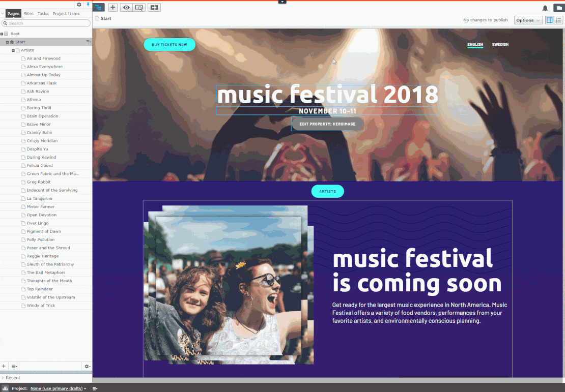Click the navigation tree toolbar icon
Screen dimensions: 565x392
99,7
